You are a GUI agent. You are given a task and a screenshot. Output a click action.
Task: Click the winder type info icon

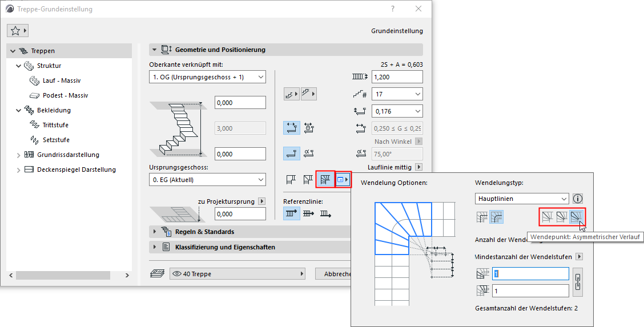pyautogui.click(x=577, y=199)
